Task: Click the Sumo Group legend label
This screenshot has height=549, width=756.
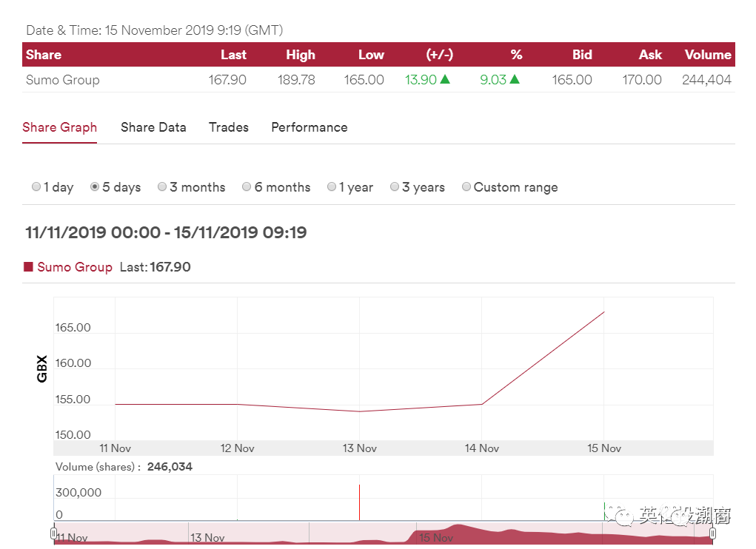Action: pyautogui.click(x=75, y=267)
